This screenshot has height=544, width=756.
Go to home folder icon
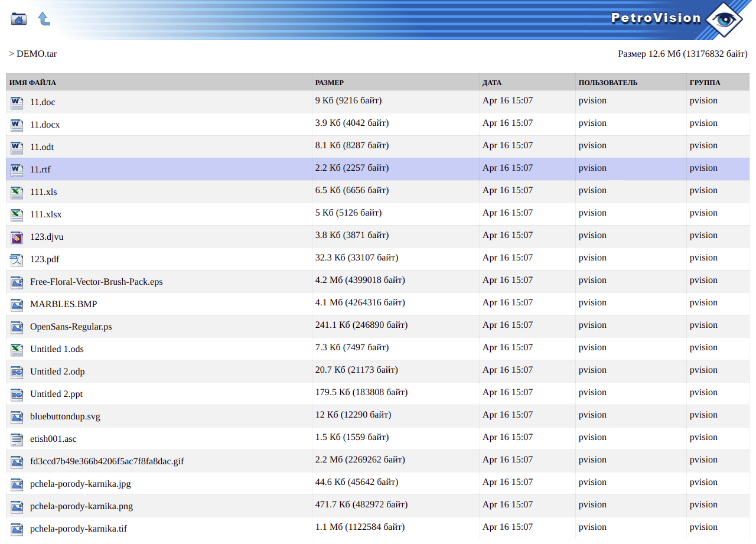coord(19,19)
